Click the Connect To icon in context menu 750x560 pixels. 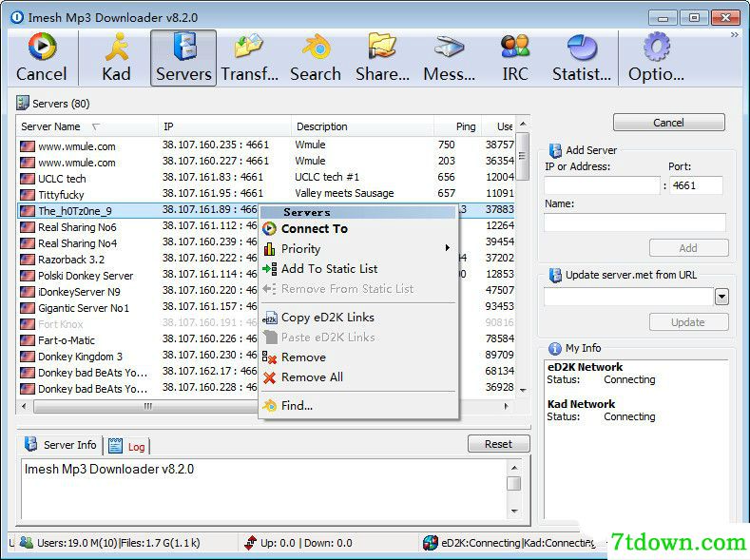269,228
